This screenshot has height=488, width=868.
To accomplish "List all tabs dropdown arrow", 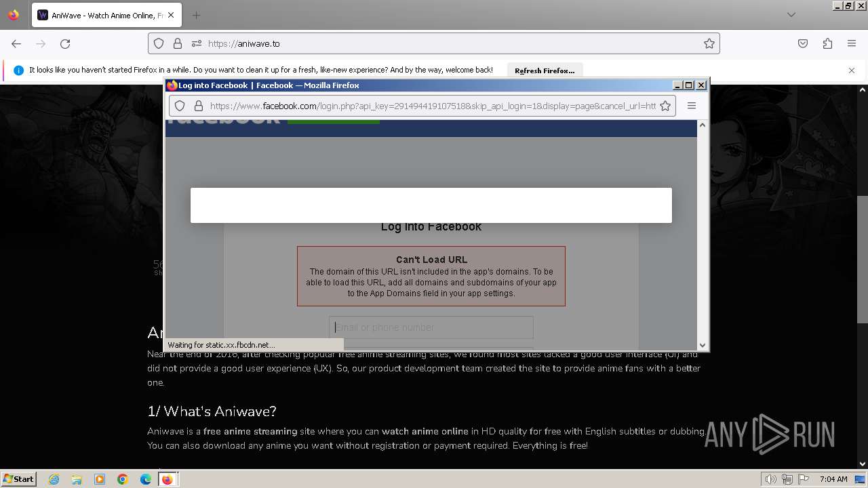I will click(x=791, y=15).
